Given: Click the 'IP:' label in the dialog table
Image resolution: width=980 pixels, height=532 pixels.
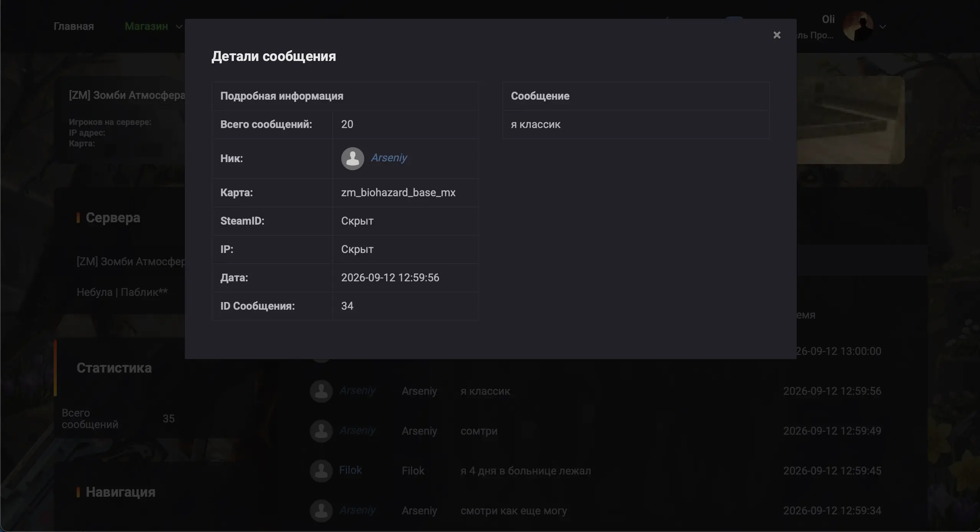Looking at the screenshot, I should tap(227, 249).
